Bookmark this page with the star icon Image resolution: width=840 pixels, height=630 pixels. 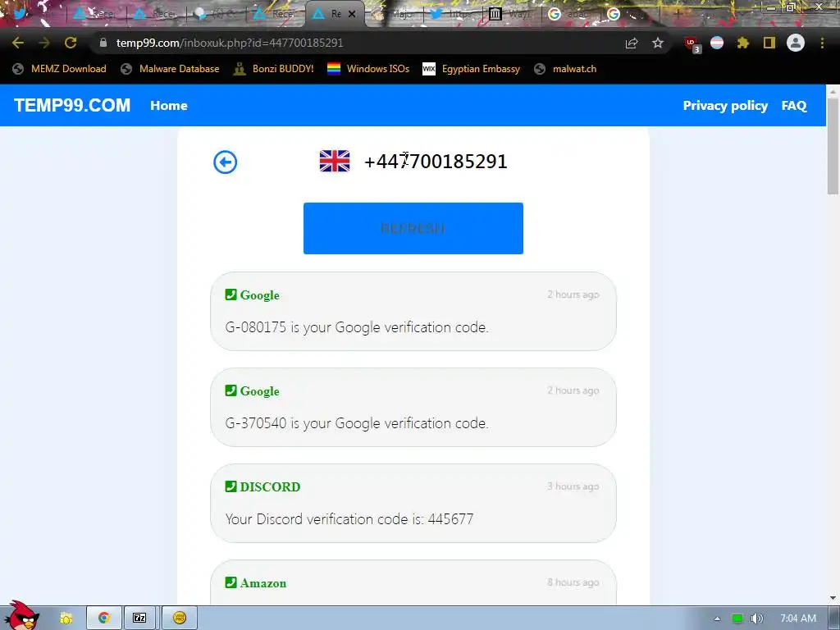tap(658, 43)
